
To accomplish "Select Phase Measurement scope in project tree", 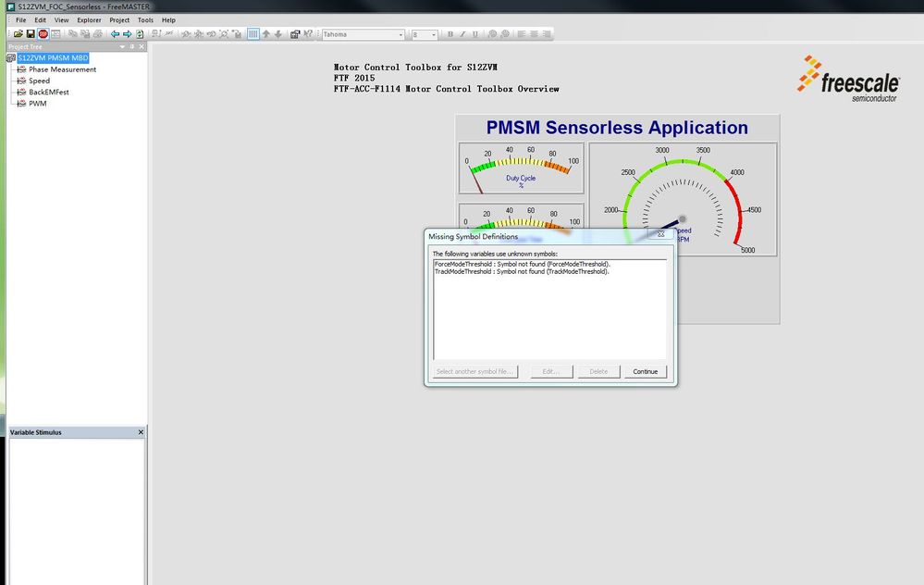I will click(x=63, y=69).
